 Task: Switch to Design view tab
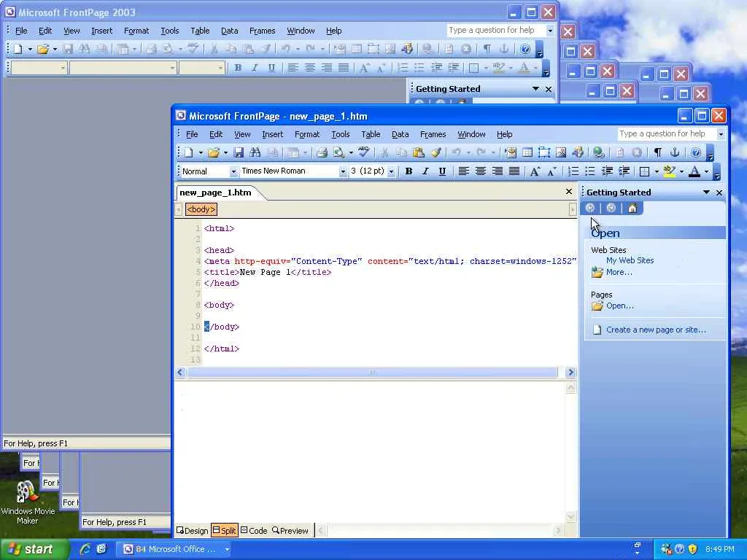(x=193, y=531)
